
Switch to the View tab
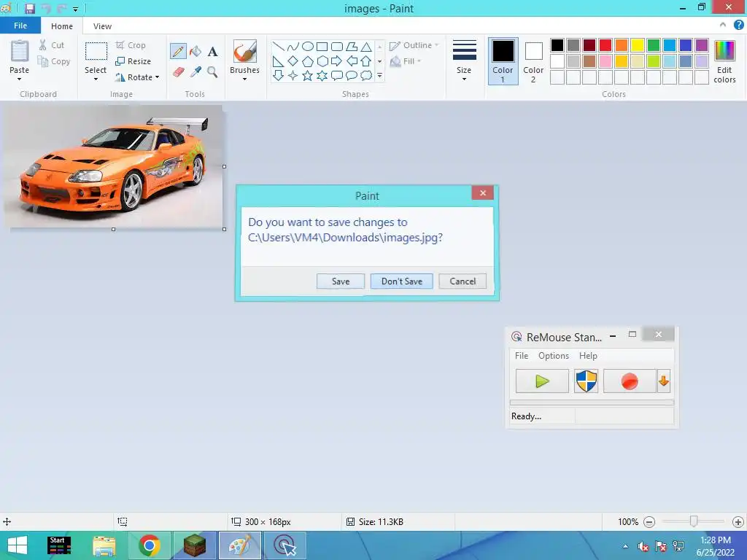pos(102,26)
